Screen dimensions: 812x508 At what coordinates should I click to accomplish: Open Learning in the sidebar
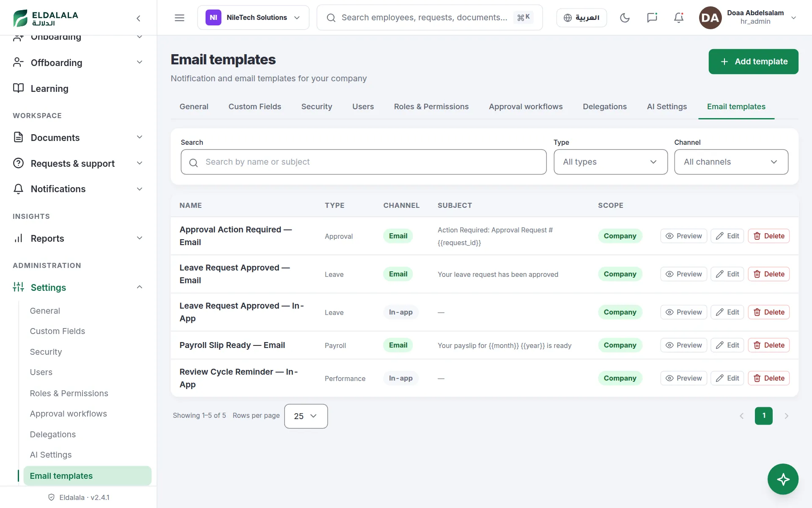(x=78, y=88)
